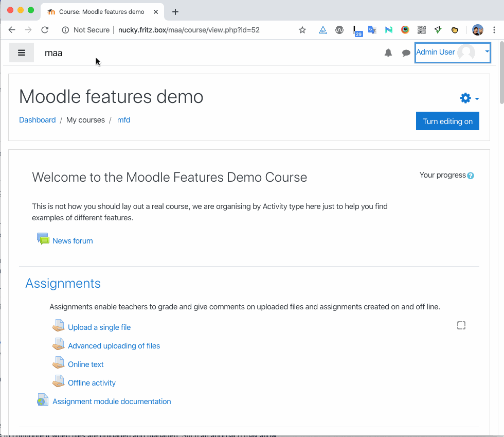
Task: Click the Not Secure site info icon
Action: click(x=65, y=30)
